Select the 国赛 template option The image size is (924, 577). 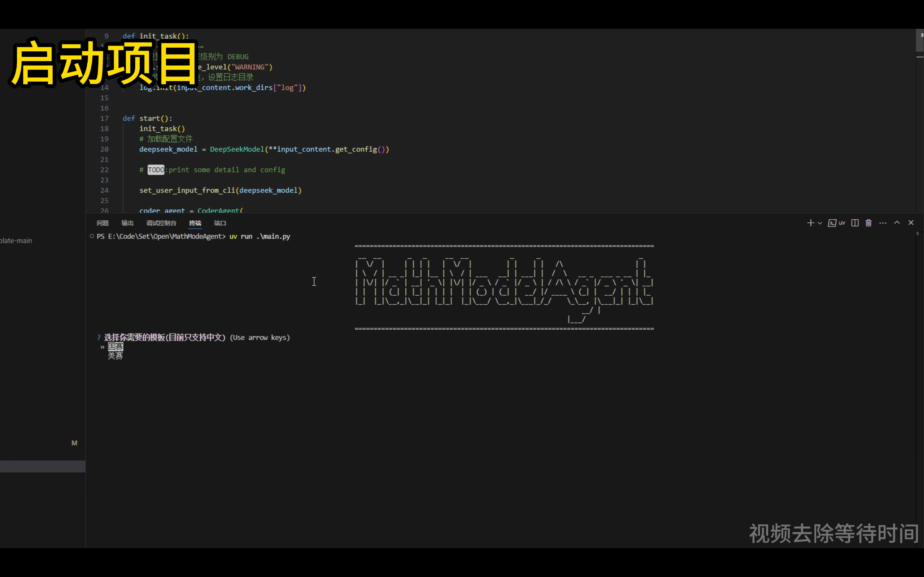tap(116, 347)
